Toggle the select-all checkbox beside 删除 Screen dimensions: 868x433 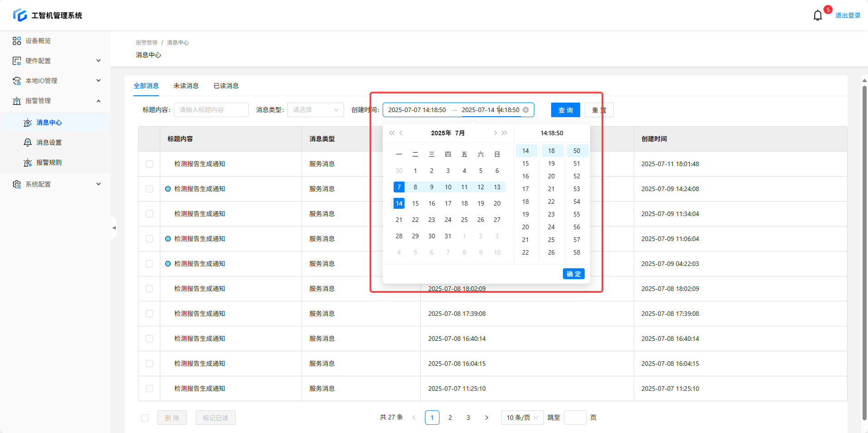pyautogui.click(x=145, y=418)
